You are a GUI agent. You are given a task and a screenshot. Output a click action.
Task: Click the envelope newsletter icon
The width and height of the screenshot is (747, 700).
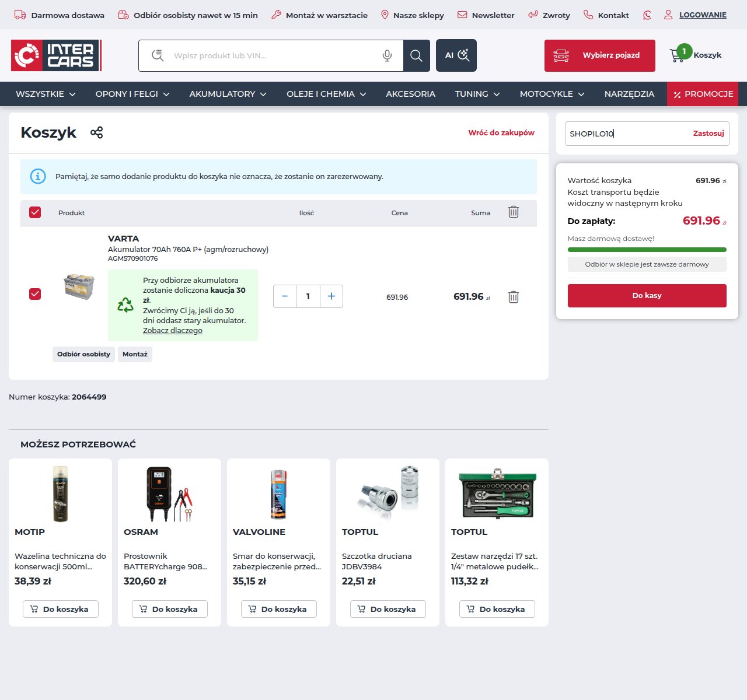pyautogui.click(x=462, y=15)
